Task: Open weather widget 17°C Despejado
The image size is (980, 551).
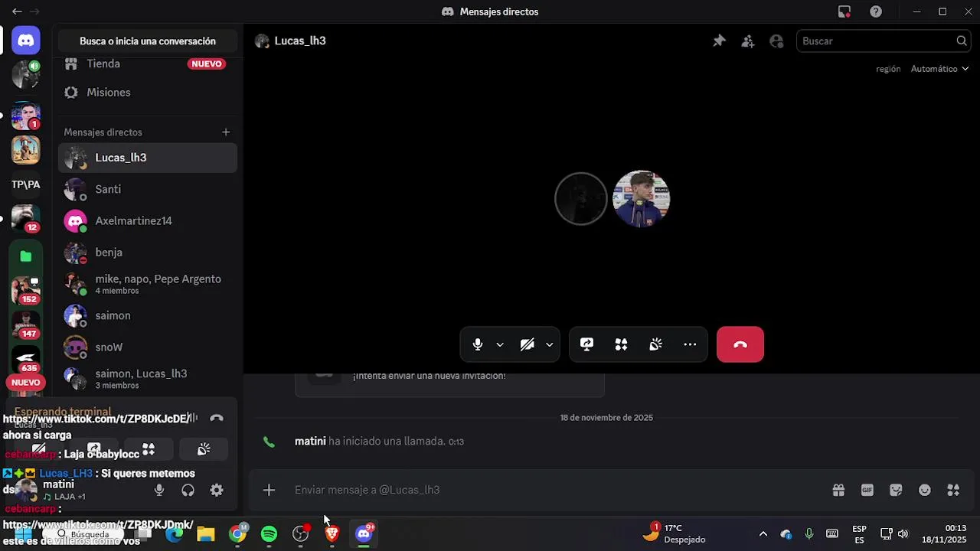Action: point(675,534)
